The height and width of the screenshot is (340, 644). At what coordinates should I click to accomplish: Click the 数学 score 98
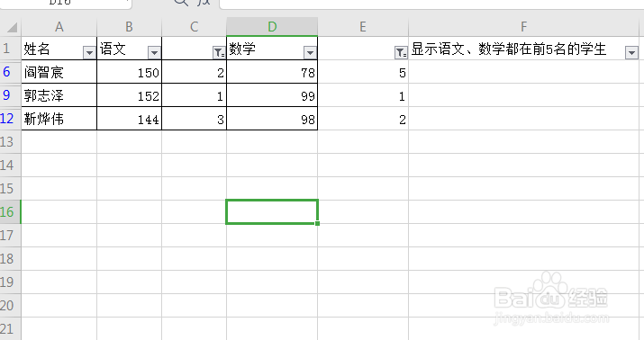point(272,119)
